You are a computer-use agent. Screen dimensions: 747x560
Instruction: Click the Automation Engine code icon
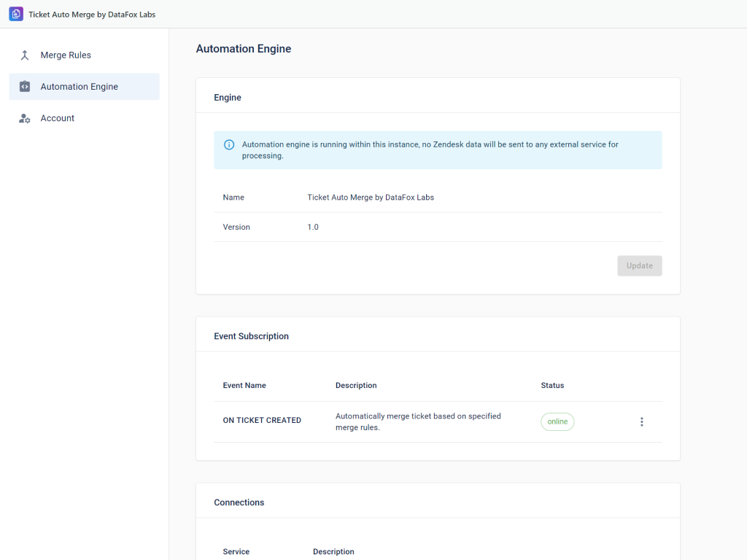pos(25,87)
